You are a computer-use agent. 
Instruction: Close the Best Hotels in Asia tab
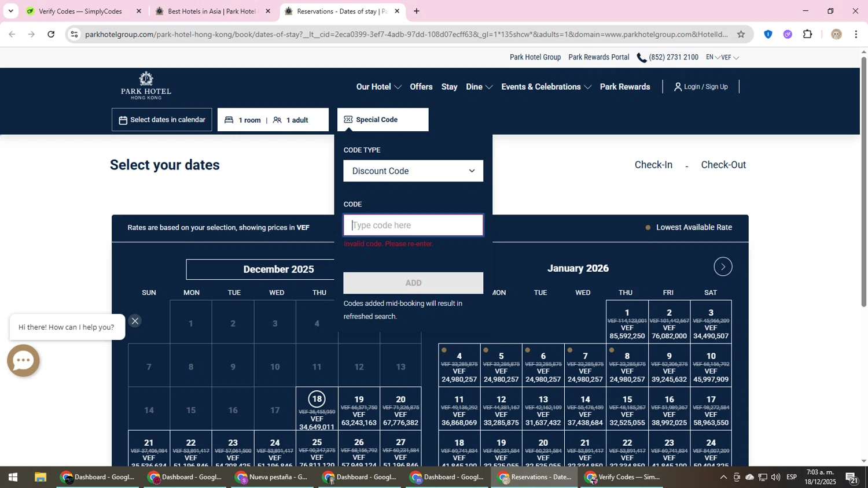click(268, 11)
